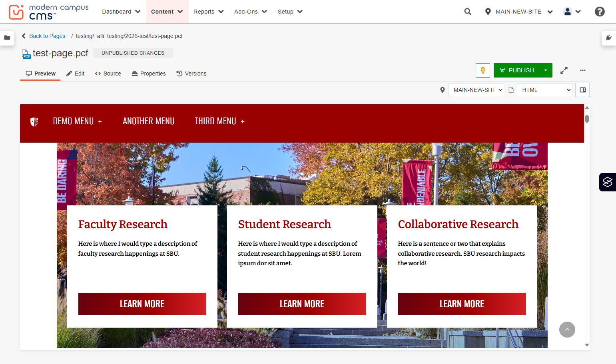
Task: Switch to the Source tab
Action: (x=108, y=74)
